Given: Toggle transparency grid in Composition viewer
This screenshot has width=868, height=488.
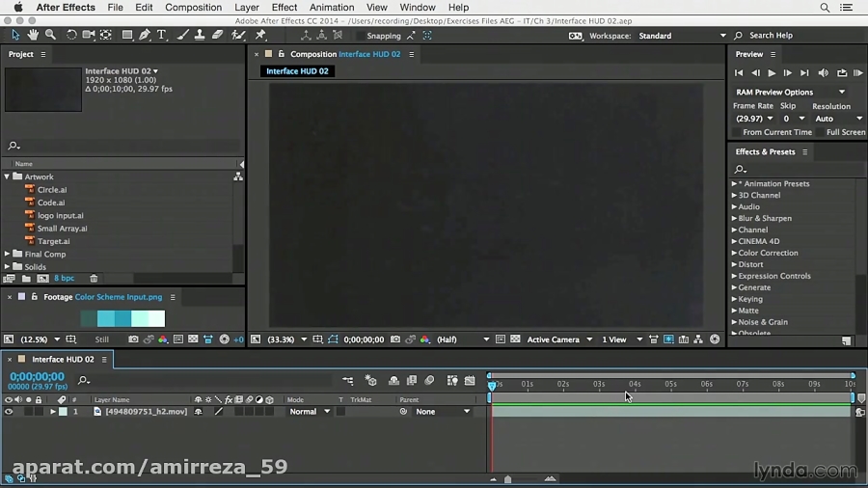Looking at the screenshot, I should pyautogui.click(x=515, y=339).
